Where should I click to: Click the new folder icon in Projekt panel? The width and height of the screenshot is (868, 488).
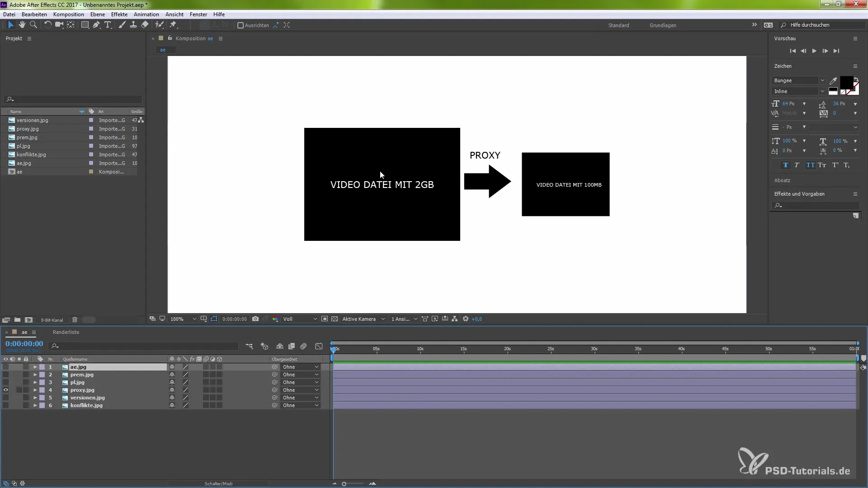coord(17,320)
